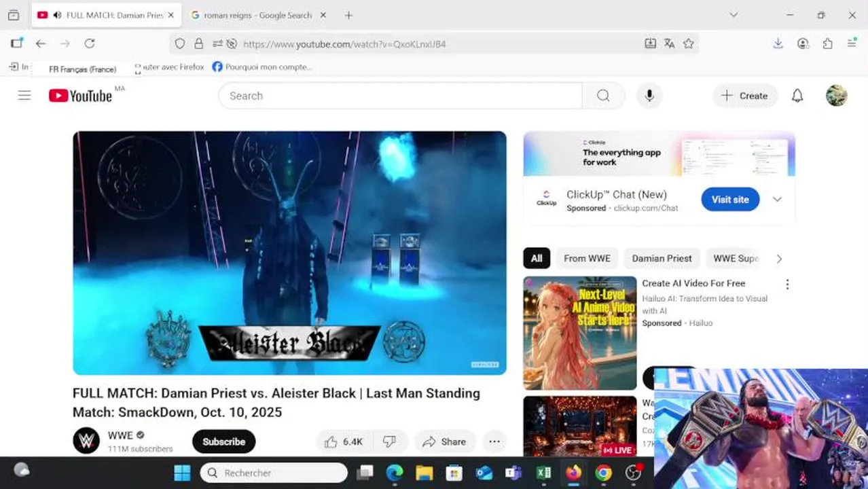This screenshot has height=489, width=868.
Task: Start voice search with the microphone icon
Action: click(649, 96)
